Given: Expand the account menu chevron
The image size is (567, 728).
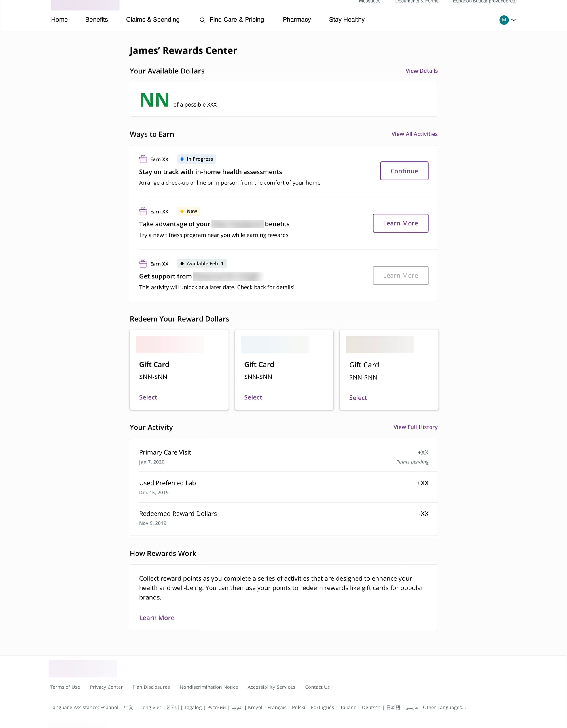Looking at the screenshot, I should pyautogui.click(x=514, y=20).
